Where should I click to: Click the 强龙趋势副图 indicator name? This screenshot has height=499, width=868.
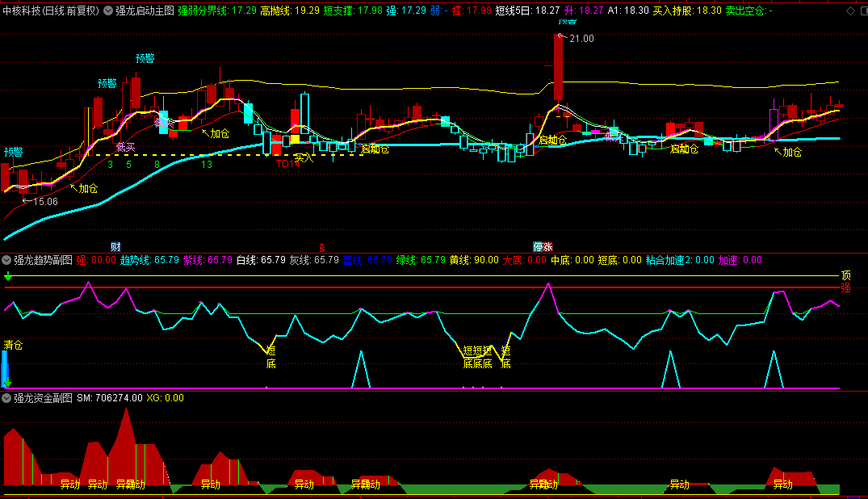coord(43,260)
